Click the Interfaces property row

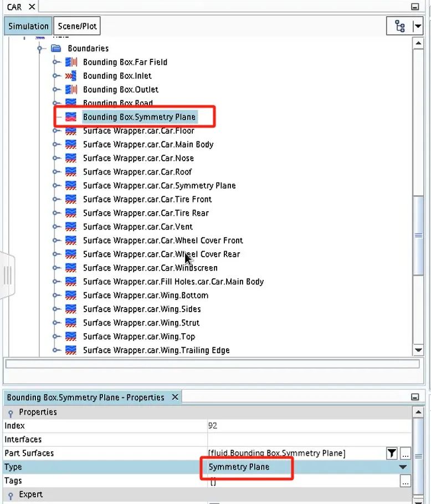(x=207, y=439)
